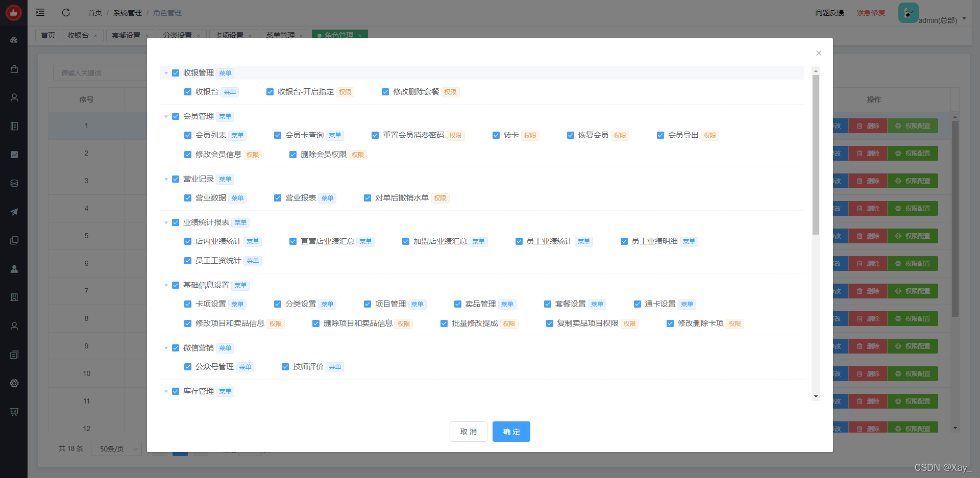Uncheck the 技师评价 menu checkbox
This screenshot has height=478, width=980.
click(285, 367)
